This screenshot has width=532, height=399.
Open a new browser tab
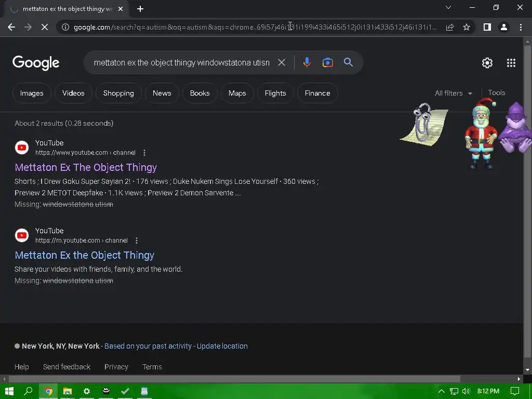click(140, 9)
